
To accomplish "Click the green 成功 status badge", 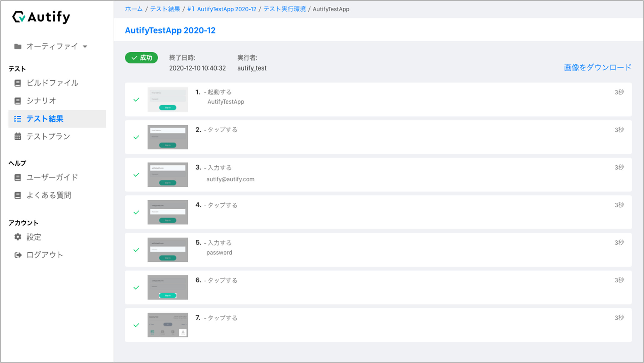I will [141, 58].
